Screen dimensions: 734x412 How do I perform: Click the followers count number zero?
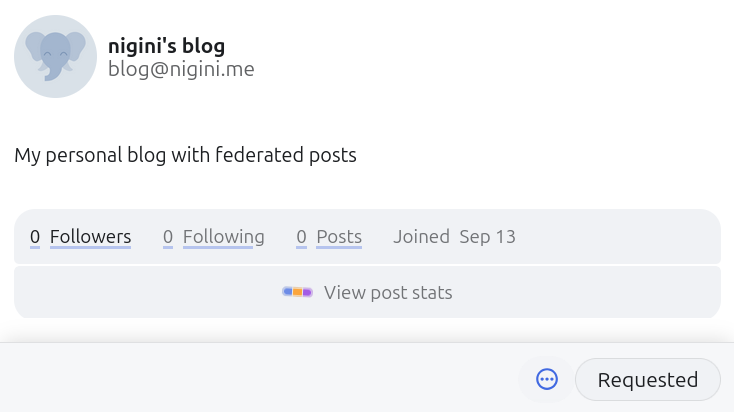click(35, 237)
